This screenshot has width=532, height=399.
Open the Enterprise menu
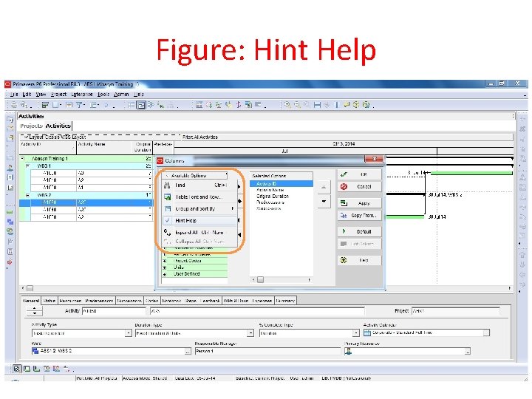(x=82, y=95)
